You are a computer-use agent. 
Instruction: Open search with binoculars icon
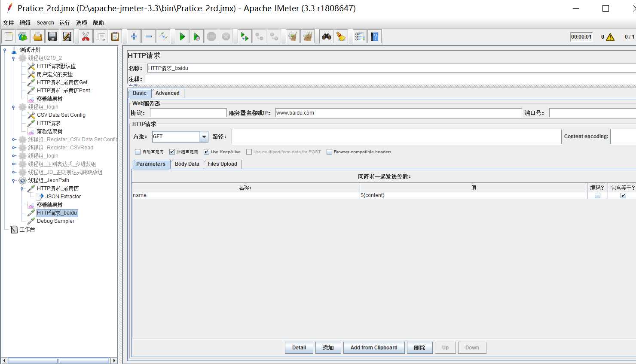click(327, 36)
